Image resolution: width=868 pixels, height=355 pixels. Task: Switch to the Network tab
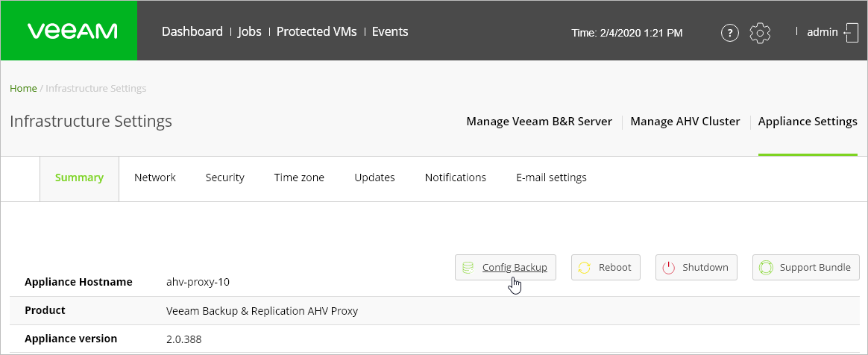pyautogui.click(x=155, y=177)
